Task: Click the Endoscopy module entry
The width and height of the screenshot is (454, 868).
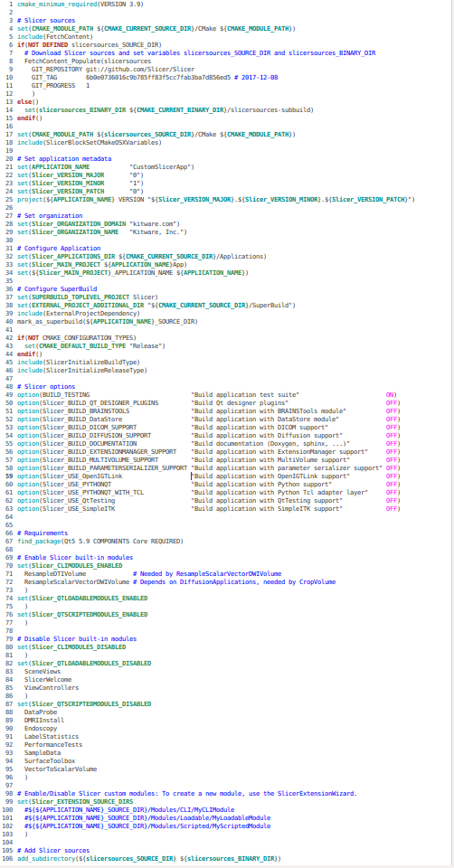Action: tap(41, 729)
